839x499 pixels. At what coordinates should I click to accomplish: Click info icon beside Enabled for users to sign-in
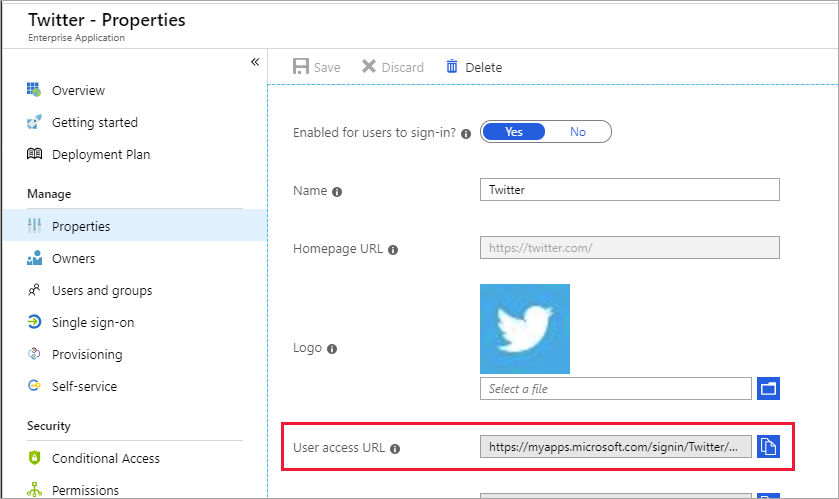click(x=465, y=133)
